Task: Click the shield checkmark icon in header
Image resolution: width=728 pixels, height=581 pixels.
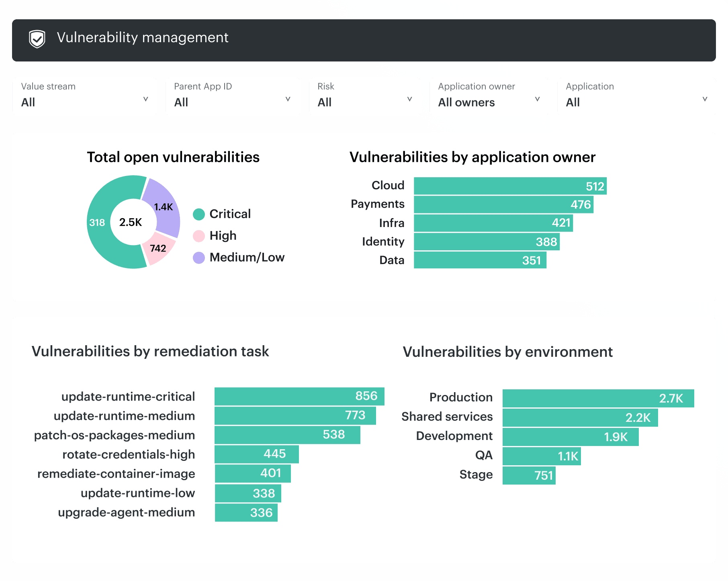Action: (x=37, y=39)
